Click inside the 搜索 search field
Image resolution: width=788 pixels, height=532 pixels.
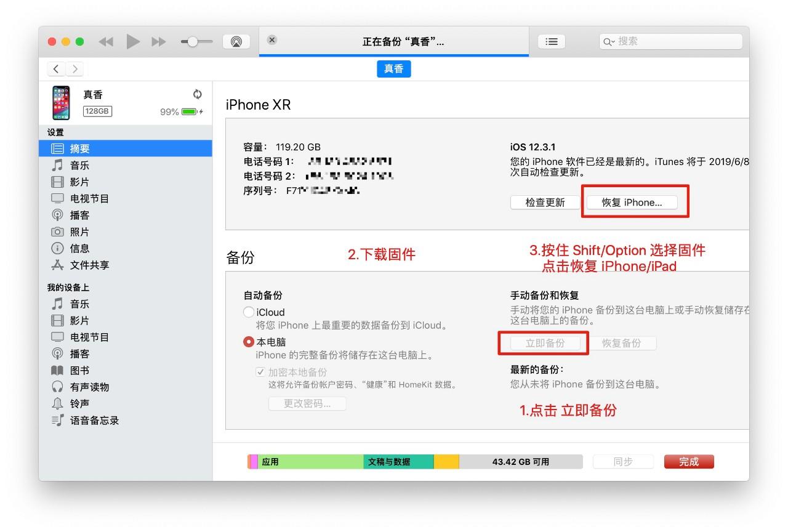pyautogui.click(x=671, y=41)
